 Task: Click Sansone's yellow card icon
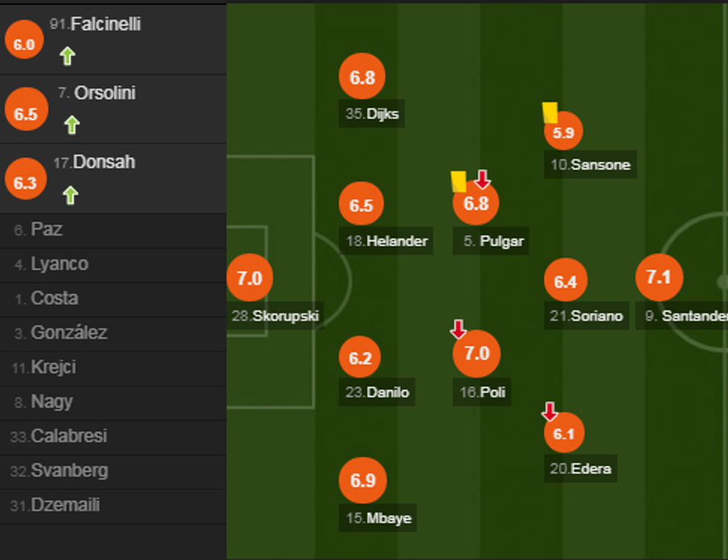point(550,112)
